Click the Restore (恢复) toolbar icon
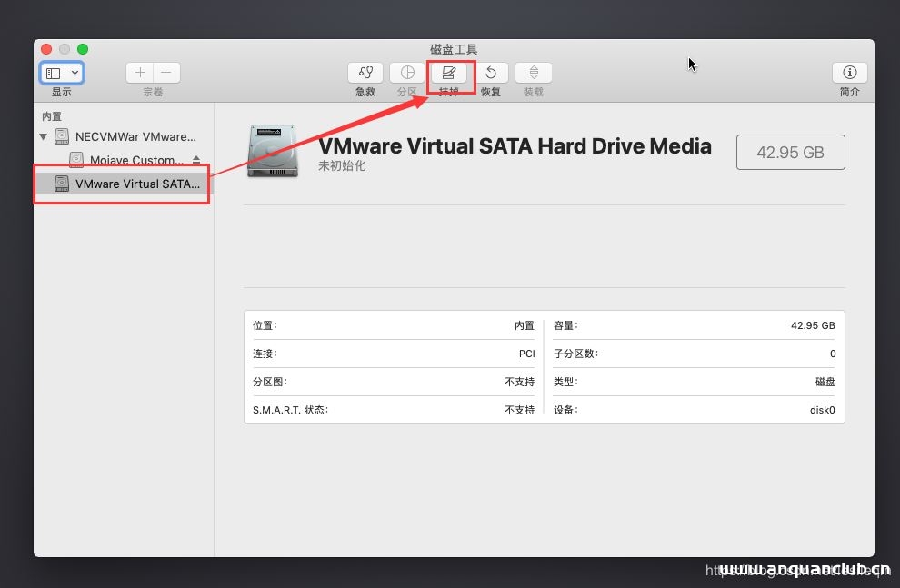The height and width of the screenshot is (588, 900). click(x=491, y=73)
